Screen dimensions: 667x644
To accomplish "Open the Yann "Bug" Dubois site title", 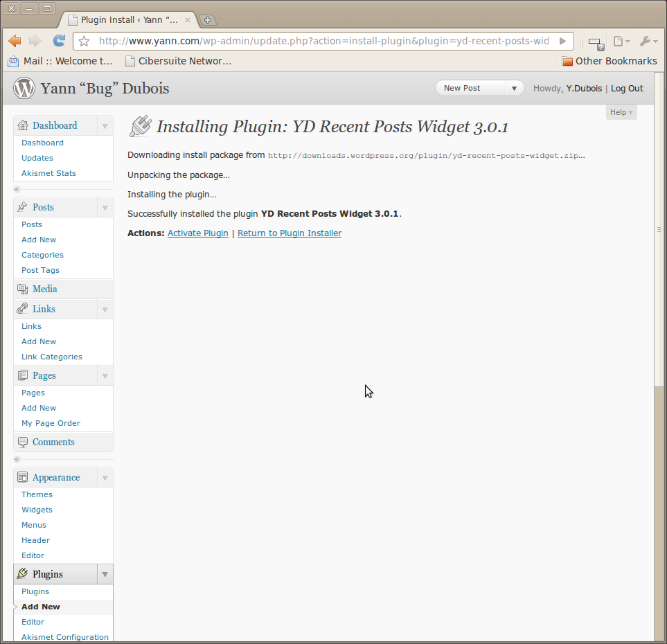I will [x=105, y=89].
